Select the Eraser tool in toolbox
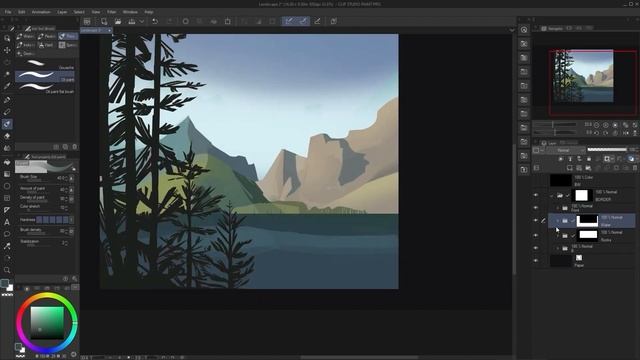The image size is (640, 360). (7, 136)
